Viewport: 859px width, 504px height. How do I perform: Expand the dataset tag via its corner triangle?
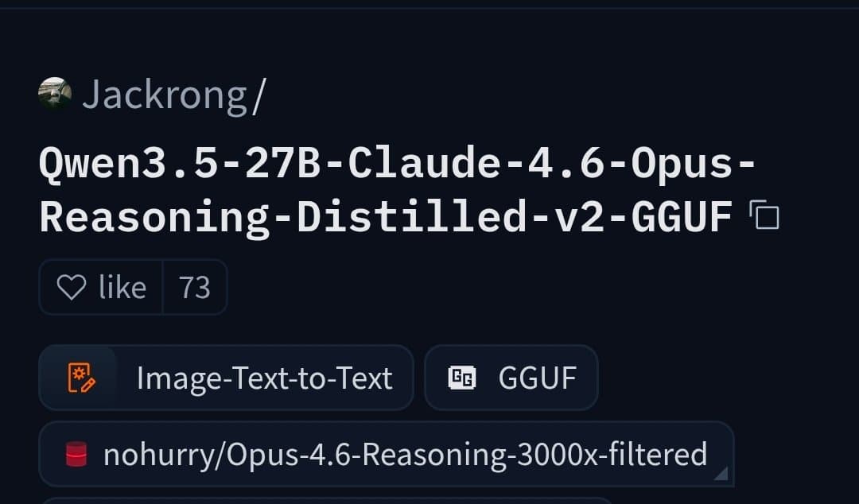[721, 473]
